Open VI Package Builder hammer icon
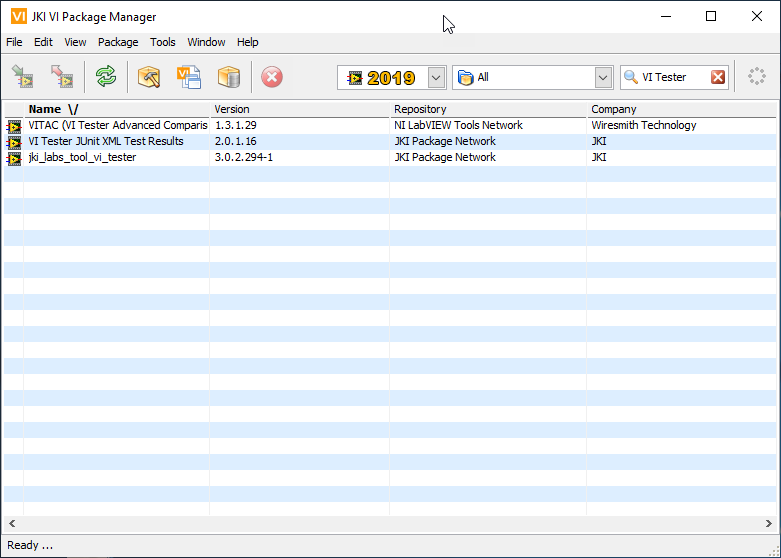 click(149, 77)
